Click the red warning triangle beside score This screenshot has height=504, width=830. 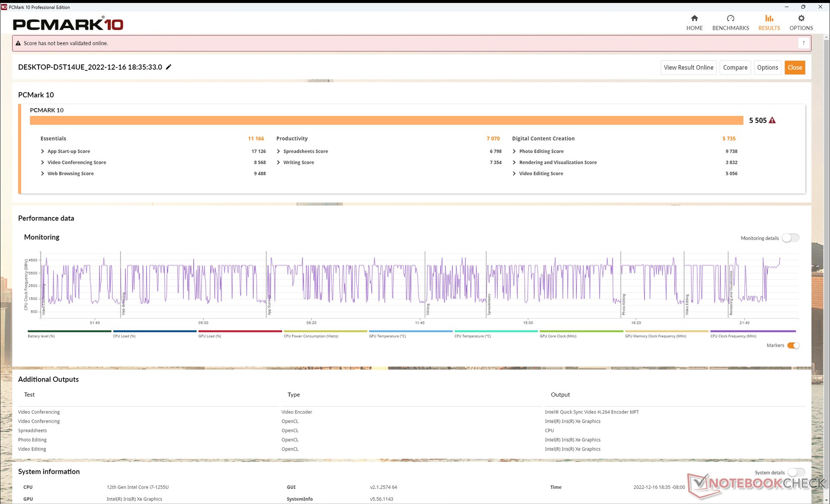[772, 121]
